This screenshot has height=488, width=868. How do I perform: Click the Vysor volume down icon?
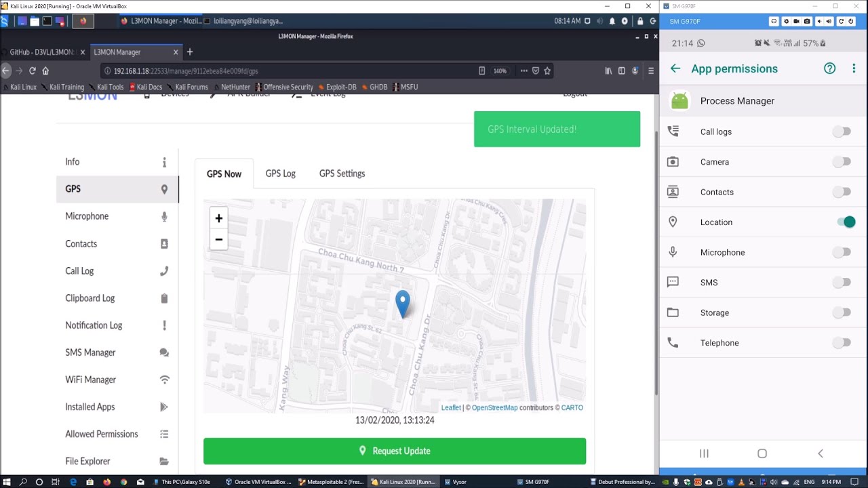[x=820, y=21]
